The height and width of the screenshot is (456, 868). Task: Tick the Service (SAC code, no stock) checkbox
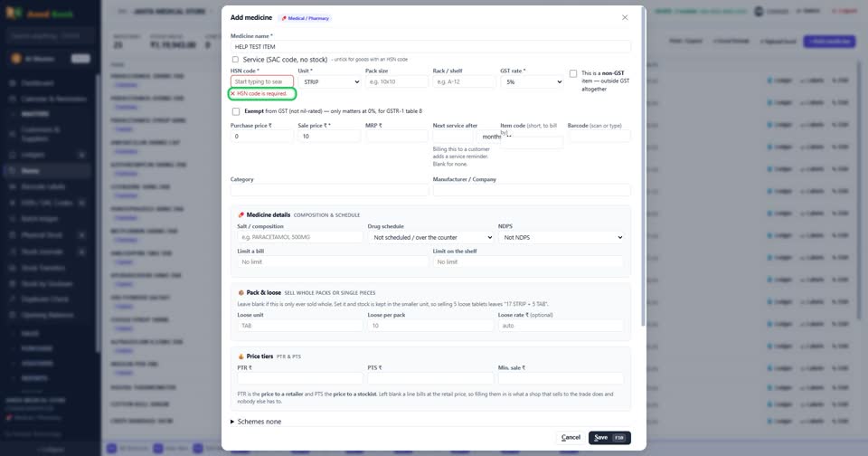point(235,60)
